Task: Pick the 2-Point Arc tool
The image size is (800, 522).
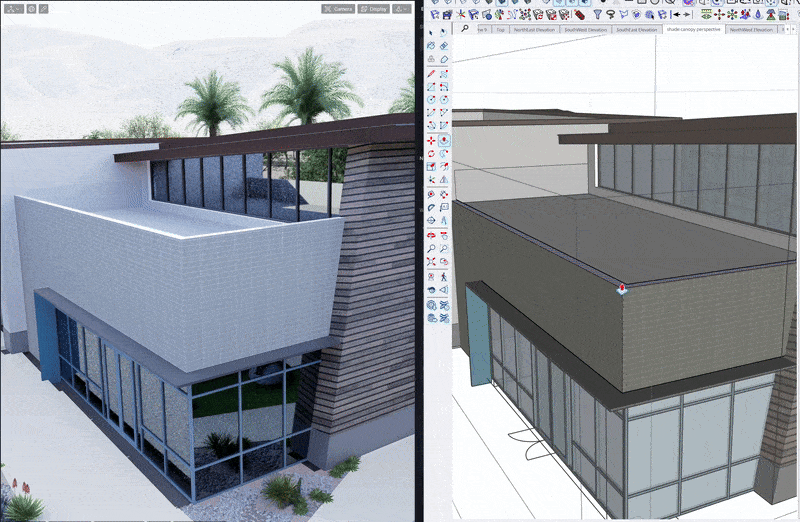Action: tap(444, 112)
